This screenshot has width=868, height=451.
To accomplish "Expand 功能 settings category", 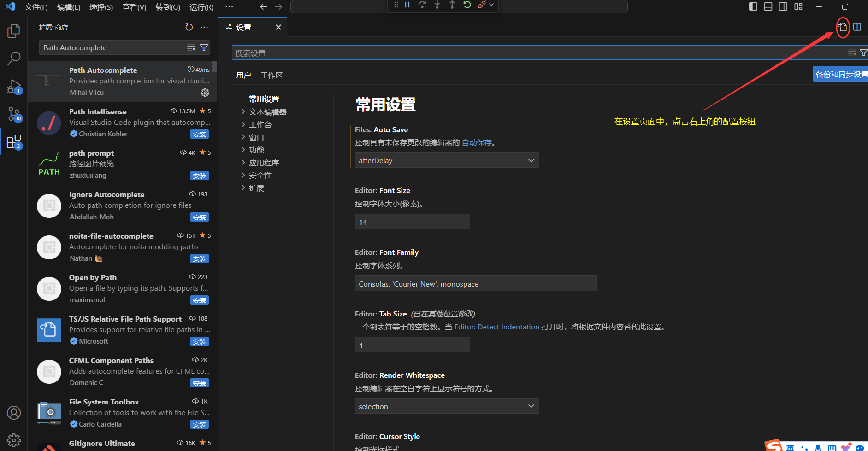I will [243, 150].
